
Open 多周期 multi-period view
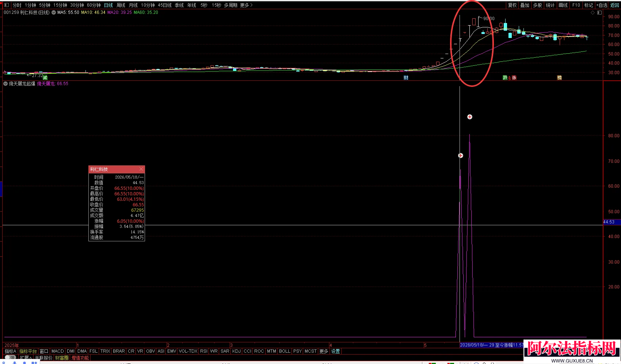tap(231, 5)
